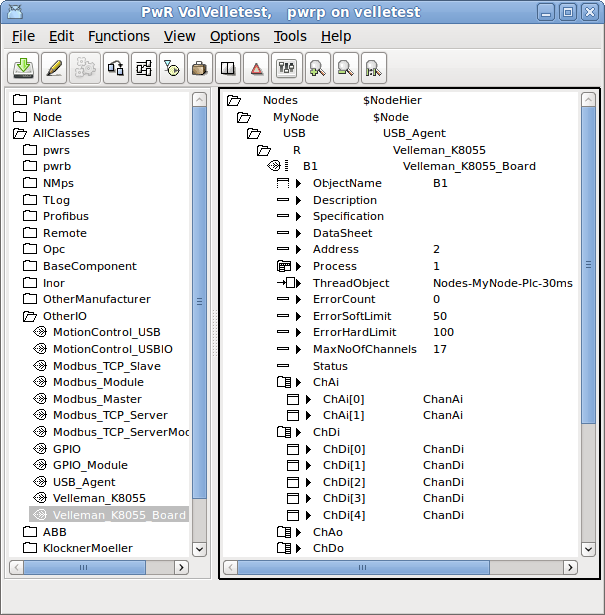Collapse the MyNode folder
The image size is (605, 615).
[x=243, y=117]
